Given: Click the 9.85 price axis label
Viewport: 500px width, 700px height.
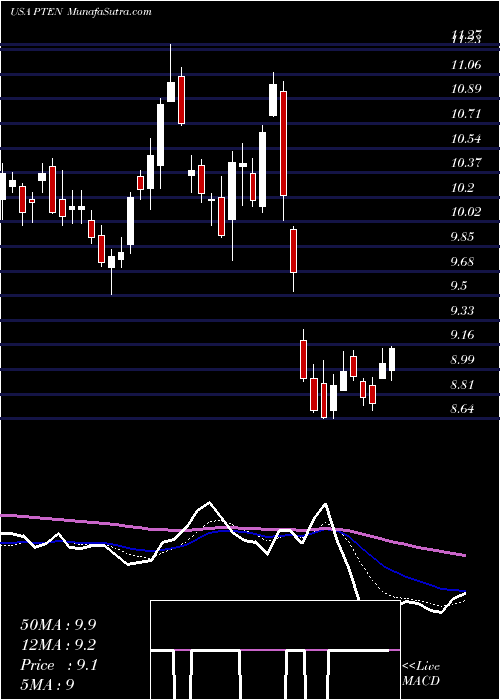Looking at the screenshot, I should click(462, 237).
